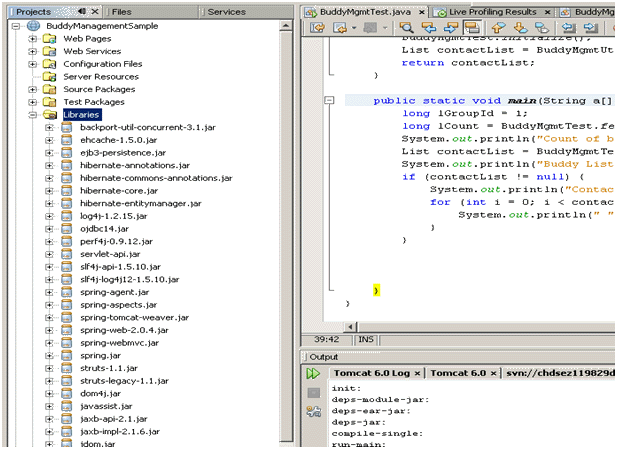Collapse the BuddyManagementSample project node
This screenshot has height=449, width=617.
(16, 26)
